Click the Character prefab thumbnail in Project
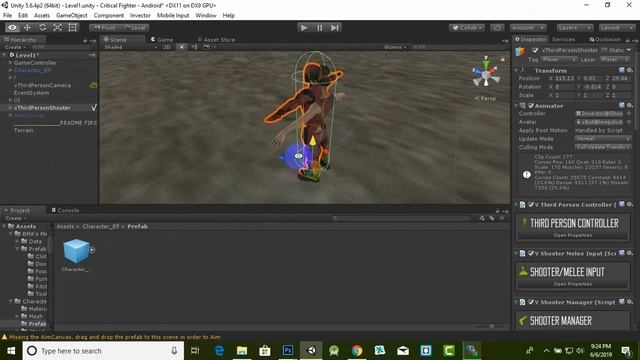The width and height of the screenshot is (640, 360). [76, 251]
